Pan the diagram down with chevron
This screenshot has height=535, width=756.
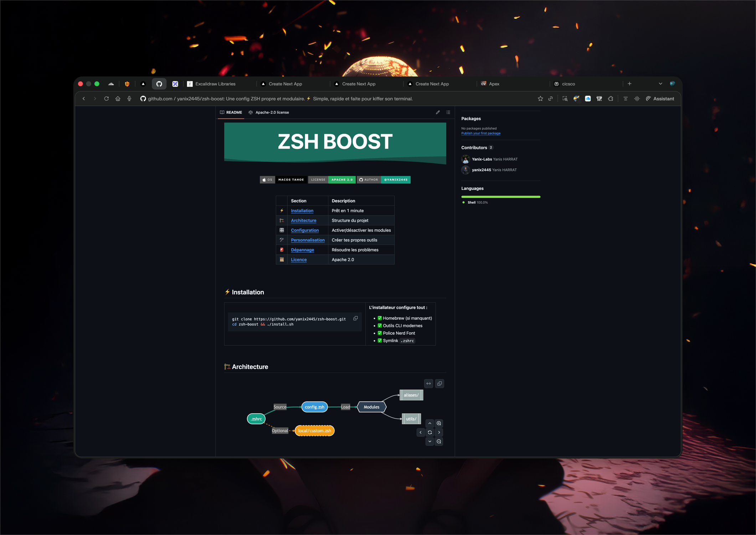[430, 441]
